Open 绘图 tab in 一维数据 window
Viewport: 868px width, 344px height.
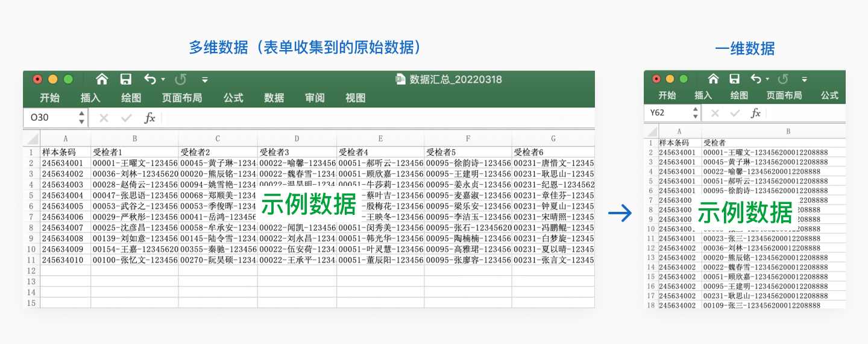tap(740, 95)
